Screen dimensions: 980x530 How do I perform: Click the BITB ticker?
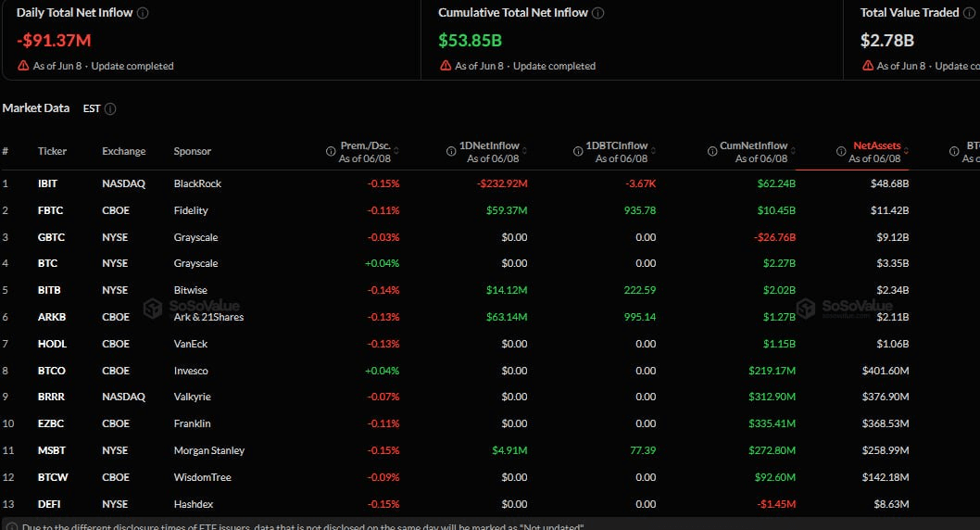(49, 291)
